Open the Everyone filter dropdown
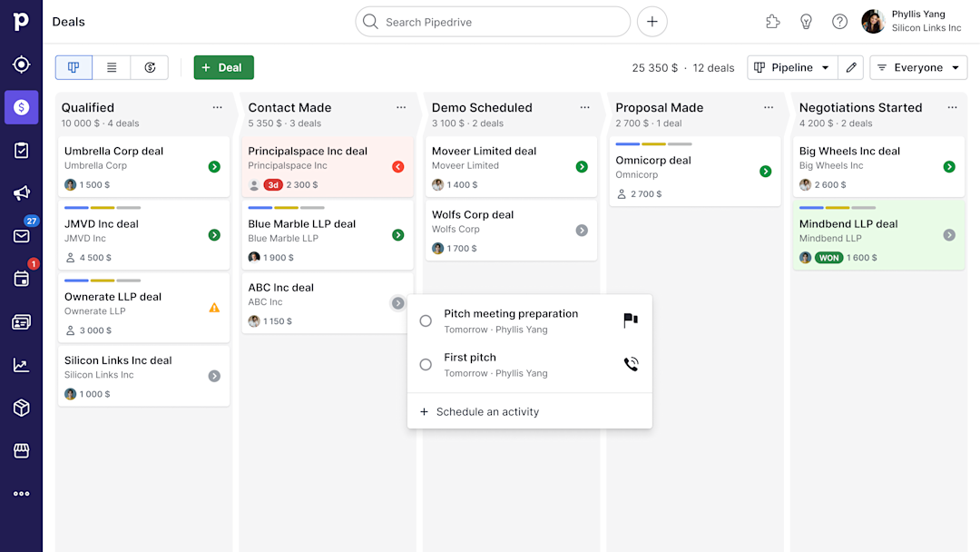Viewport: 980px width, 552px height. [918, 67]
